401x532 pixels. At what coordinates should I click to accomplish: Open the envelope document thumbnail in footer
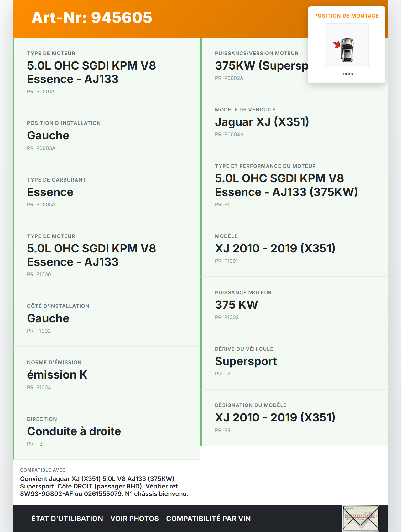pos(361,518)
